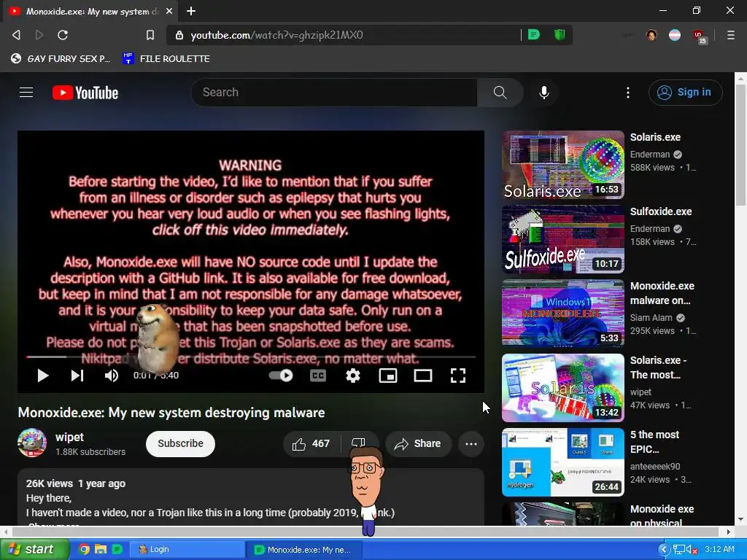Open the green shield icon in address bar
The image size is (747, 560).
click(x=560, y=35)
